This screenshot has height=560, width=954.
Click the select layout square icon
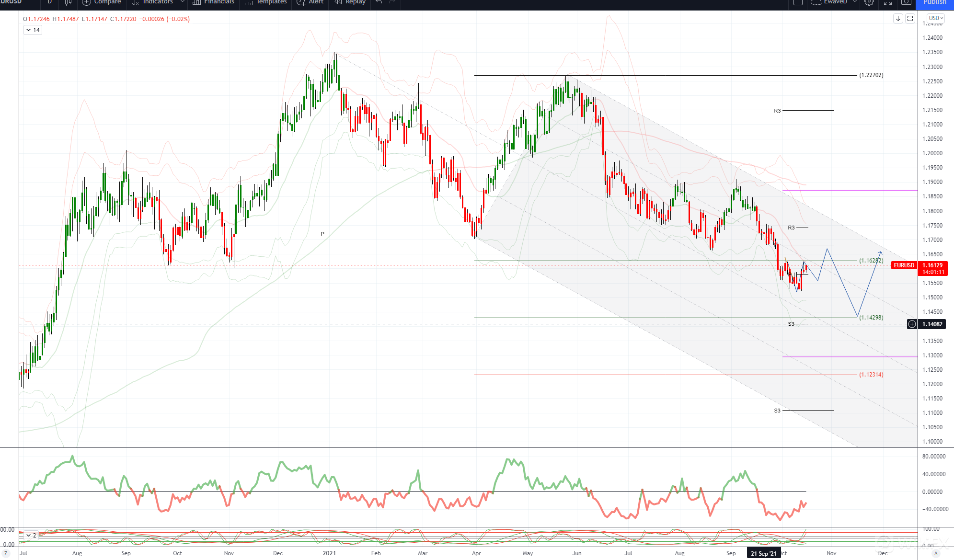tap(798, 2)
